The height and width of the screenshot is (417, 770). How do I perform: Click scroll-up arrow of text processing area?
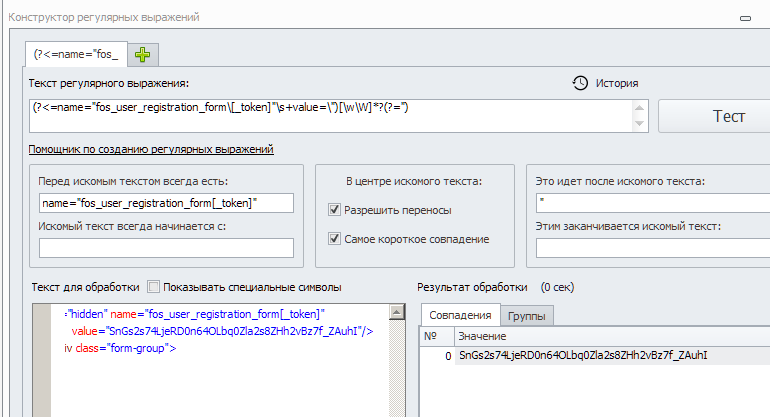pos(408,311)
